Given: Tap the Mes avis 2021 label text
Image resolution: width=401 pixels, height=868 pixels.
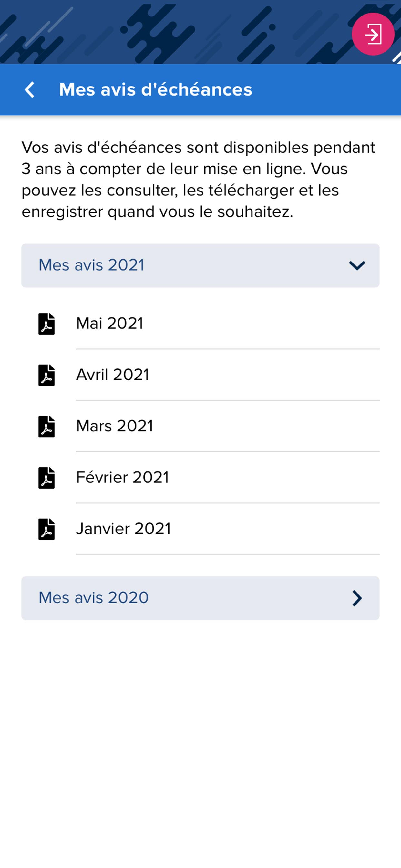Looking at the screenshot, I should click(x=92, y=265).
